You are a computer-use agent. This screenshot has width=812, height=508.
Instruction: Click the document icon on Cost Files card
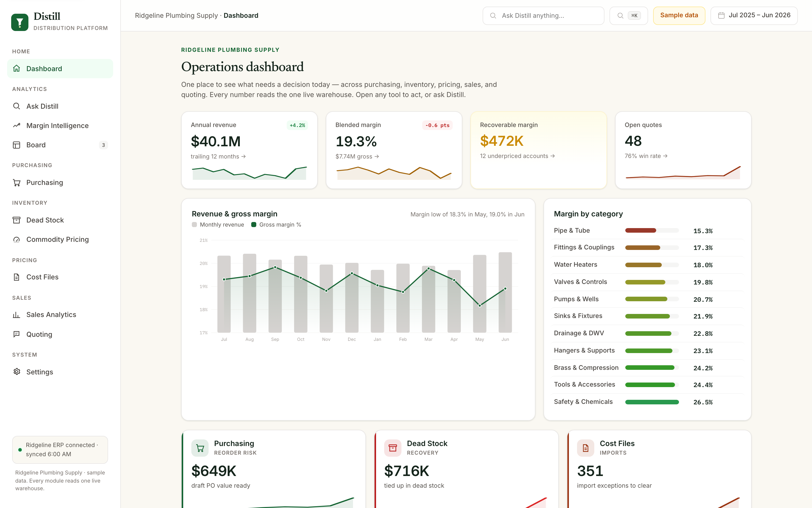(585, 448)
